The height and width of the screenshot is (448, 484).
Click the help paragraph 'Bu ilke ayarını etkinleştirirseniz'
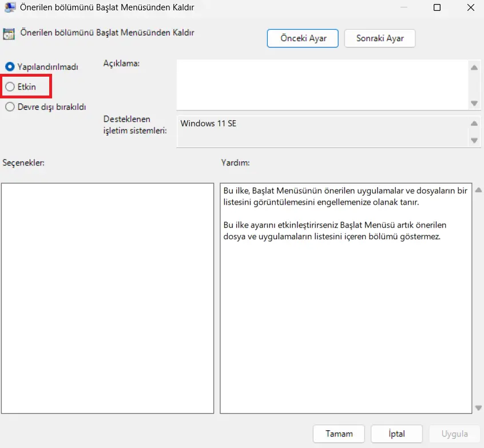335,231
